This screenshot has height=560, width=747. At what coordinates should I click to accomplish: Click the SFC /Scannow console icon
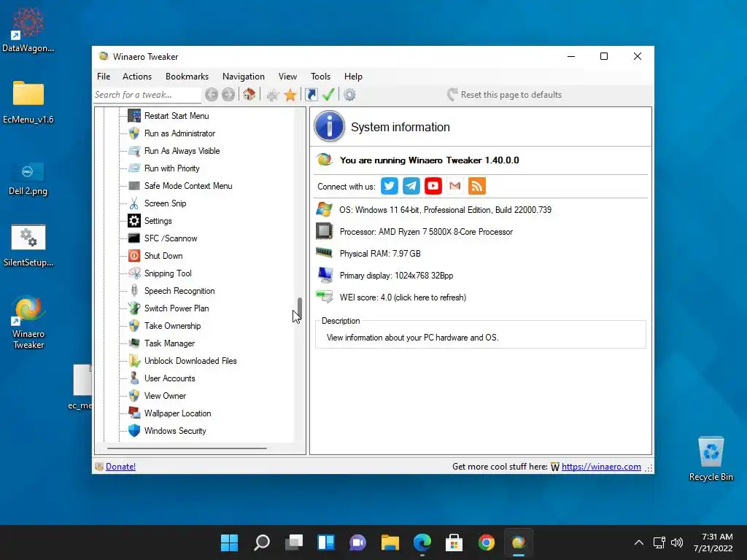point(134,238)
